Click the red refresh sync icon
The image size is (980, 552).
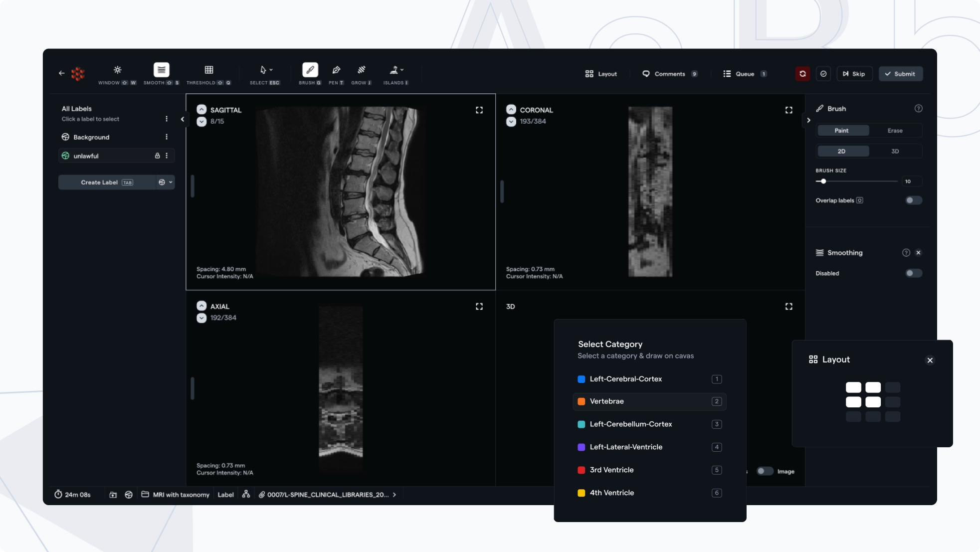click(802, 74)
